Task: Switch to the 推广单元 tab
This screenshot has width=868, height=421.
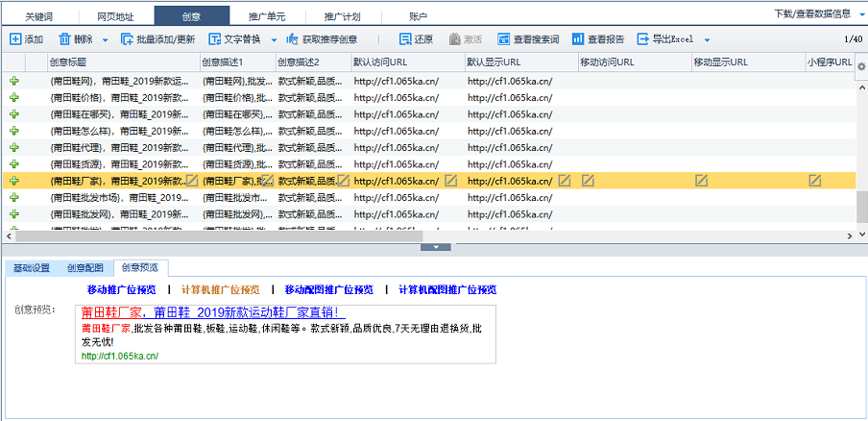Action: [x=268, y=16]
